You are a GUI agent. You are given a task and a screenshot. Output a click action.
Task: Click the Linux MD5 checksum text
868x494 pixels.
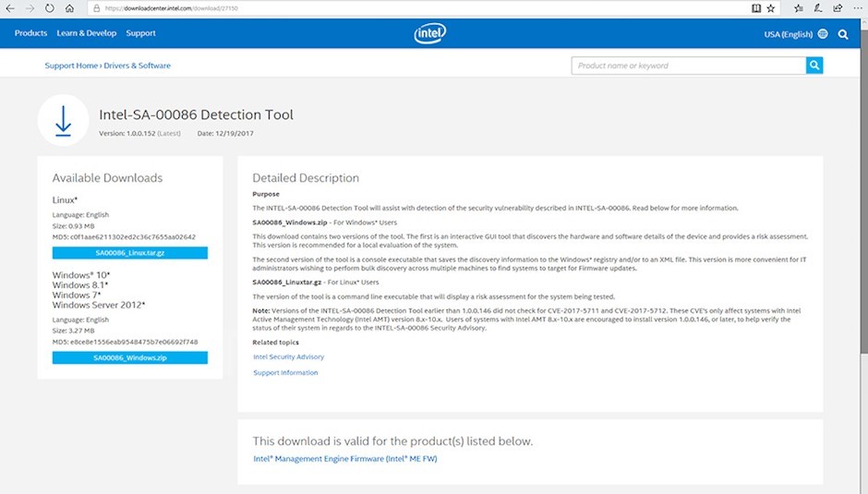pyautogui.click(x=124, y=237)
